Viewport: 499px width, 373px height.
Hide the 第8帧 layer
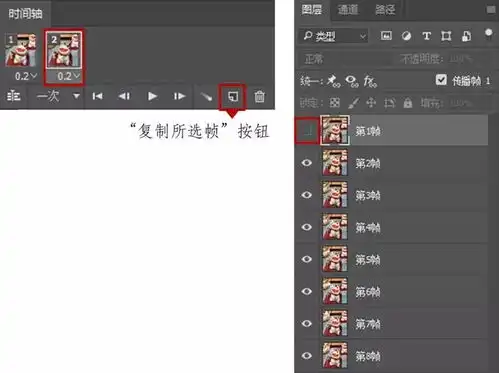tap(307, 355)
